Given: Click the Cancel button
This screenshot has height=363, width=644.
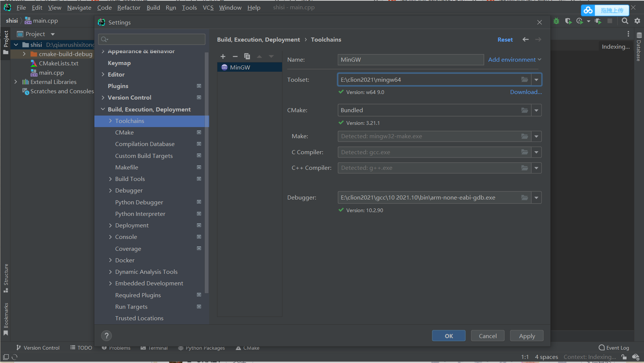Looking at the screenshot, I should [x=488, y=336].
